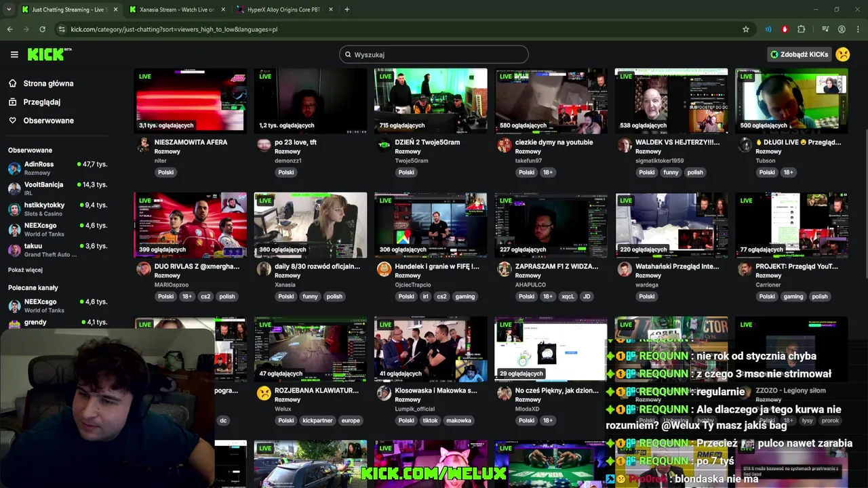Click the makowka tag under Lumpik_official
This screenshot has height=488, width=868.
point(458,420)
